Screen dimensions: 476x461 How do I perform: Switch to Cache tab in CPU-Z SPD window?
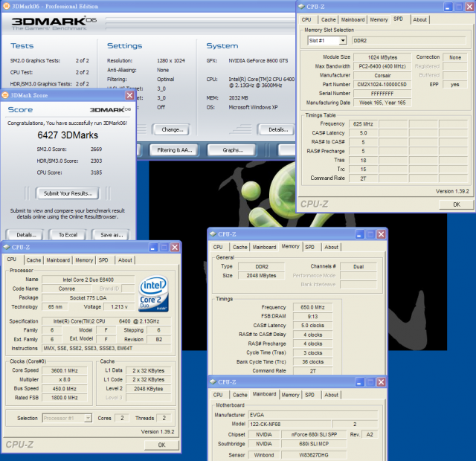[x=328, y=20]
